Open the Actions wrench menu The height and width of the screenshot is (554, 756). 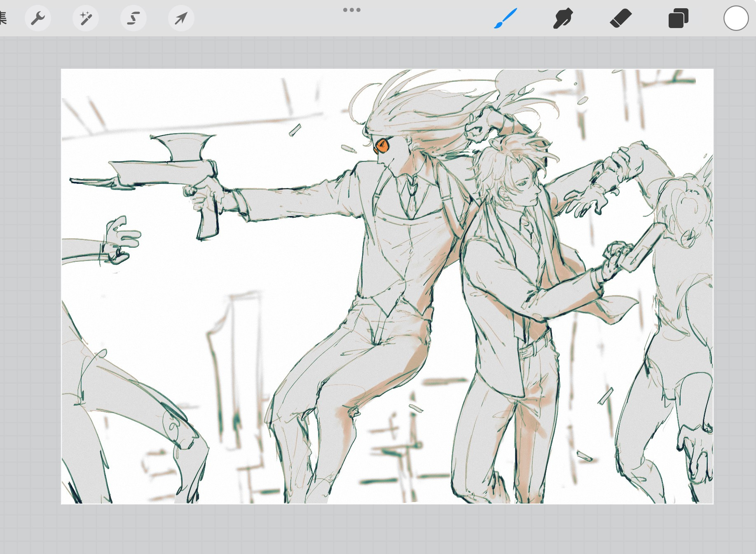38,18
